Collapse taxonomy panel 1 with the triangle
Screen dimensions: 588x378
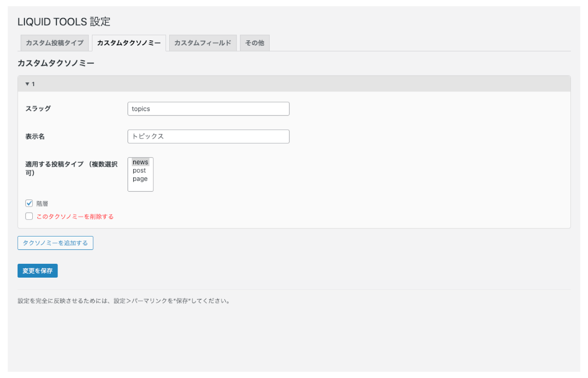[27, 84]
